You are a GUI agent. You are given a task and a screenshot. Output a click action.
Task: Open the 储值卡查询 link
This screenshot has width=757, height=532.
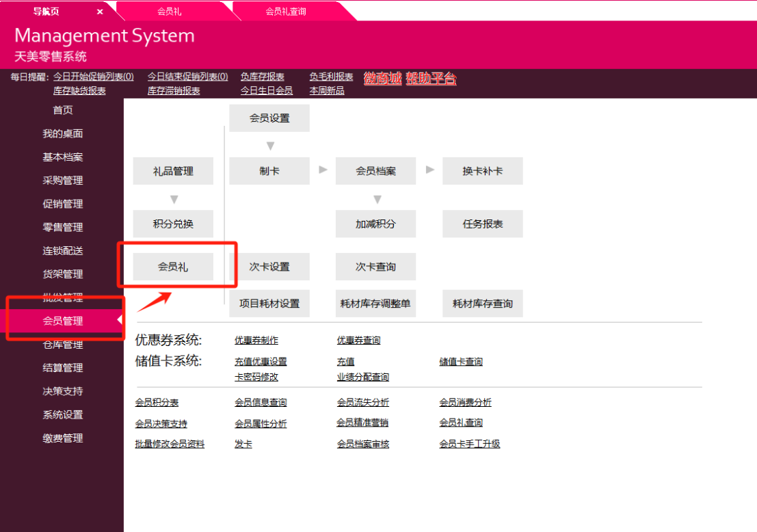461,362
